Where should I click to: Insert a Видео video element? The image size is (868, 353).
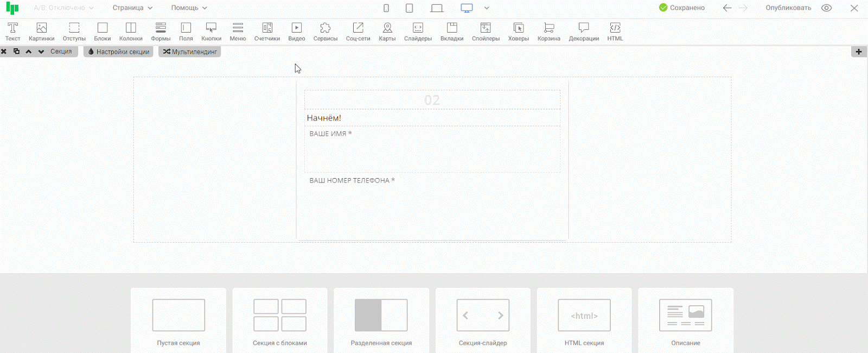tap(296, 31)
